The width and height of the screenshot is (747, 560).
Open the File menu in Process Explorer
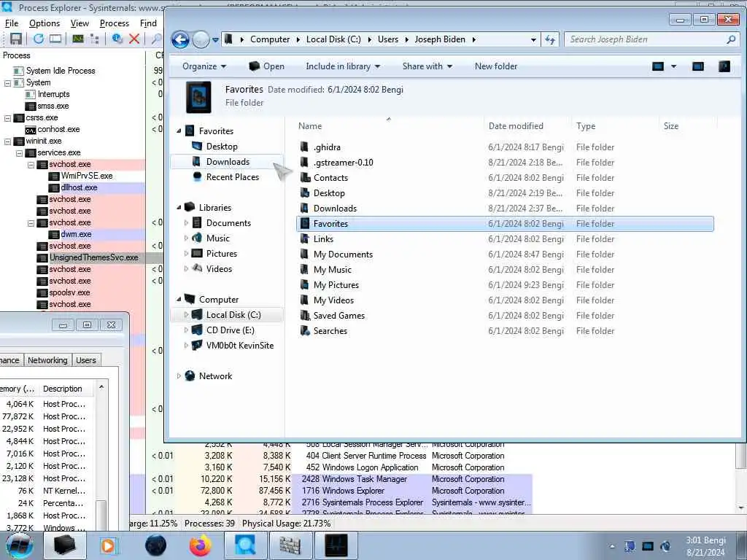tap(12, 23)
